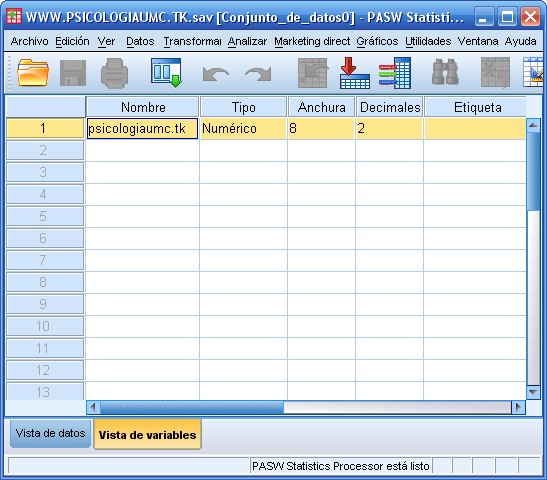Click the Go to case icon

[x=313, y=73]
